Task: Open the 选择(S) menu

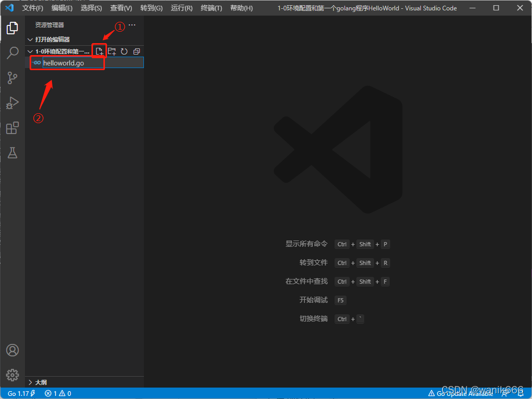Action: [91, 8]
